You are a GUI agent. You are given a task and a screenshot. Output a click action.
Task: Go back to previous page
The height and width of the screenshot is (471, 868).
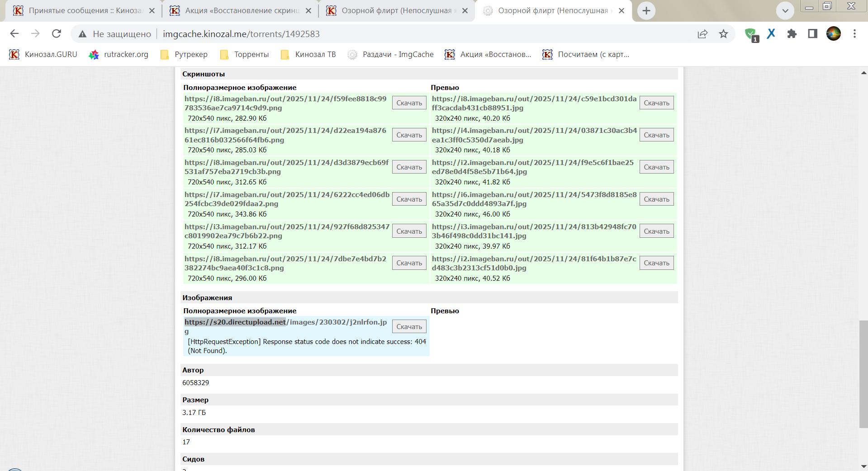tap(14, 34)
